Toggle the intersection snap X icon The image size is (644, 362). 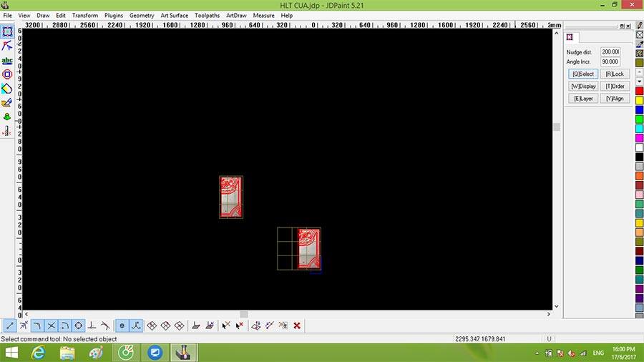pyautogui.click(x=51, y=326)
